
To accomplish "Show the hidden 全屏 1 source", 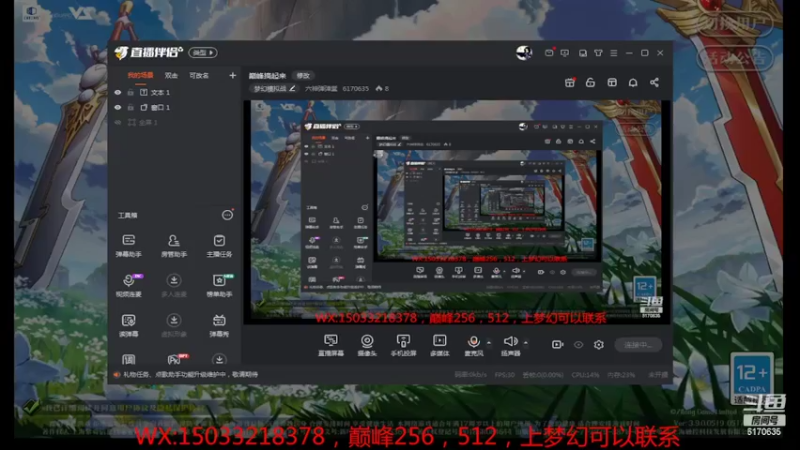I will click(118, 122).
